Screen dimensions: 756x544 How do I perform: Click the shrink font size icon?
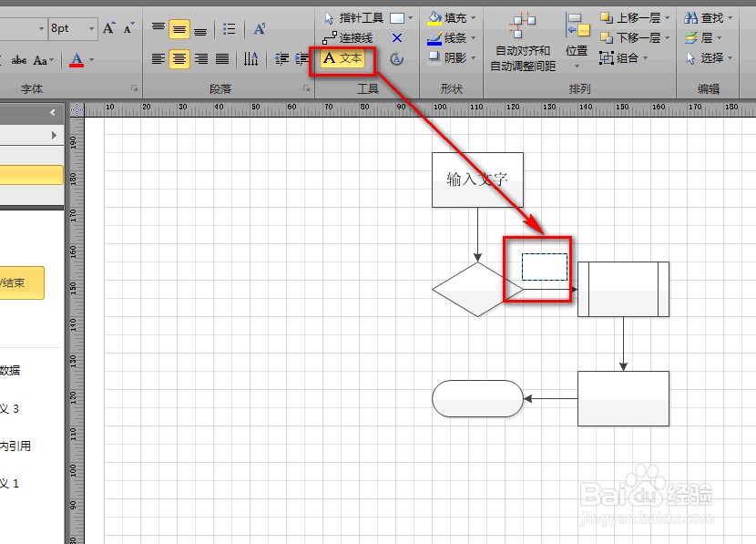point(128,28)
